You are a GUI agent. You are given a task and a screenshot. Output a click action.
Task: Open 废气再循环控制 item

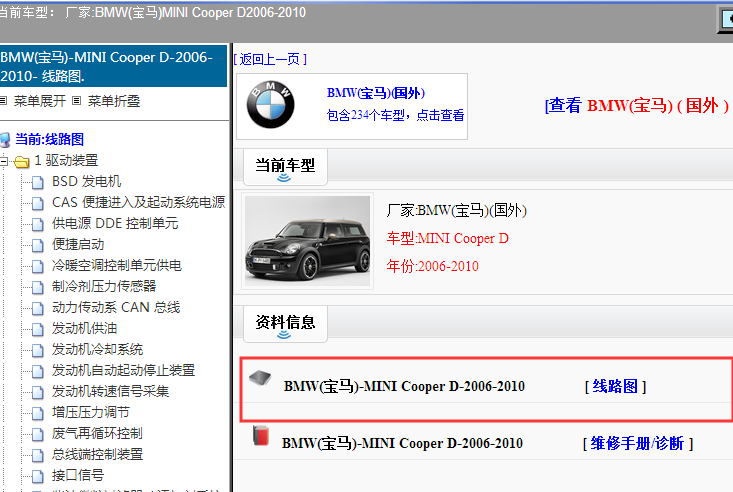click(97, 433)
